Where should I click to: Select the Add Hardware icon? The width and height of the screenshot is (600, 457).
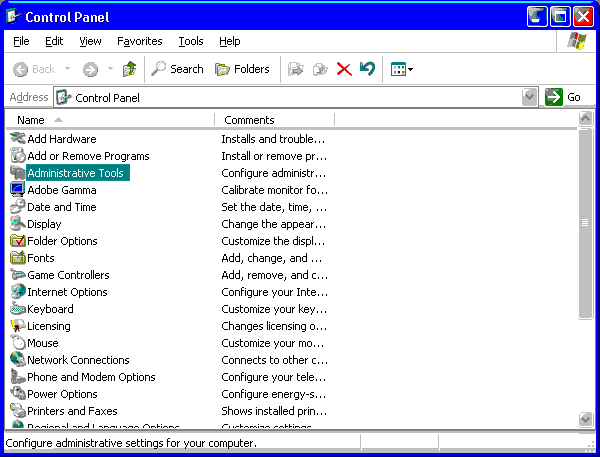pos(18,139)
